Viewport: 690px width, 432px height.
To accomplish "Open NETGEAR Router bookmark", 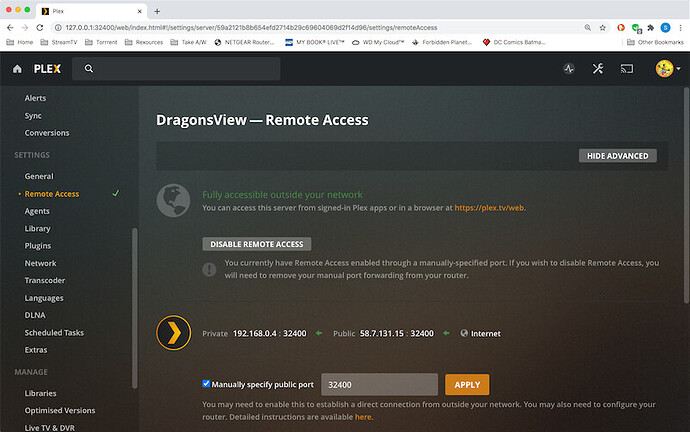I will (x=244, y=42).
